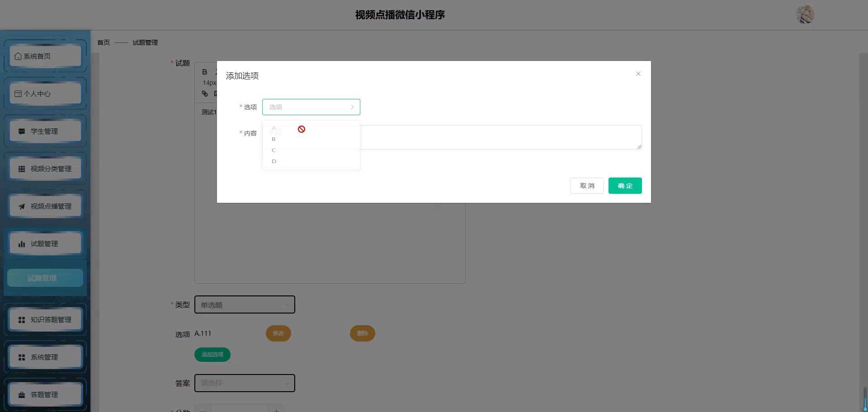The height and width of the screenshot is (412, 868).
Task: Click the green 添加选项 button on the form
Action: pyautogui.click(x=212, y=355)
